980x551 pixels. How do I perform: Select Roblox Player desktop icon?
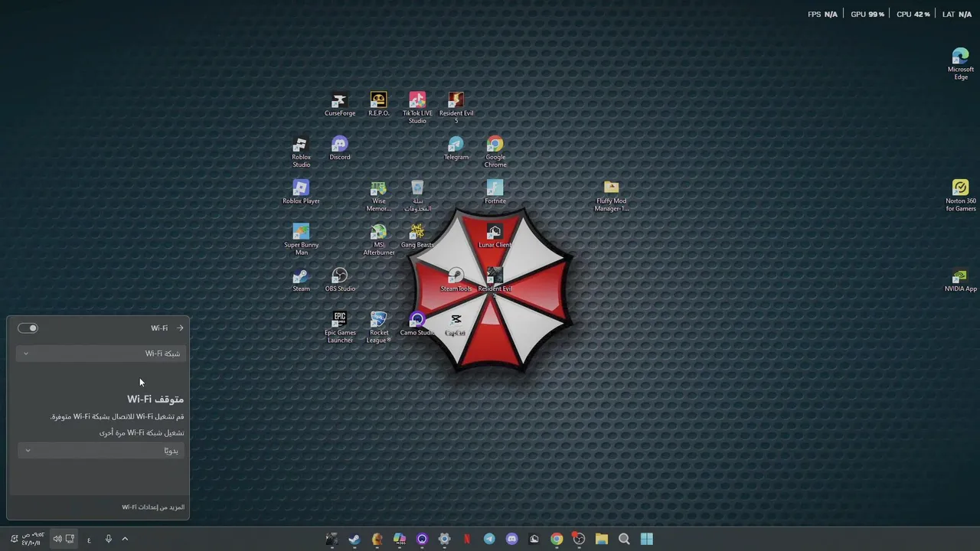tap(301, 192)
